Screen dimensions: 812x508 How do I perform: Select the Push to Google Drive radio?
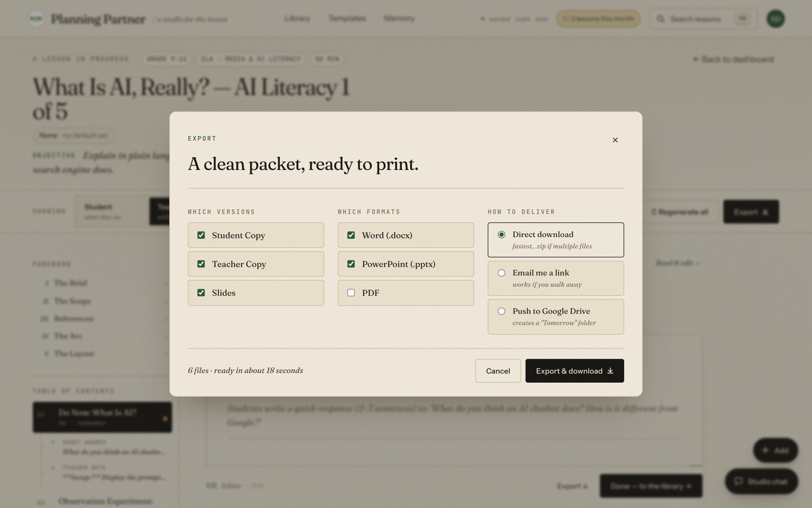click(501, 312)
